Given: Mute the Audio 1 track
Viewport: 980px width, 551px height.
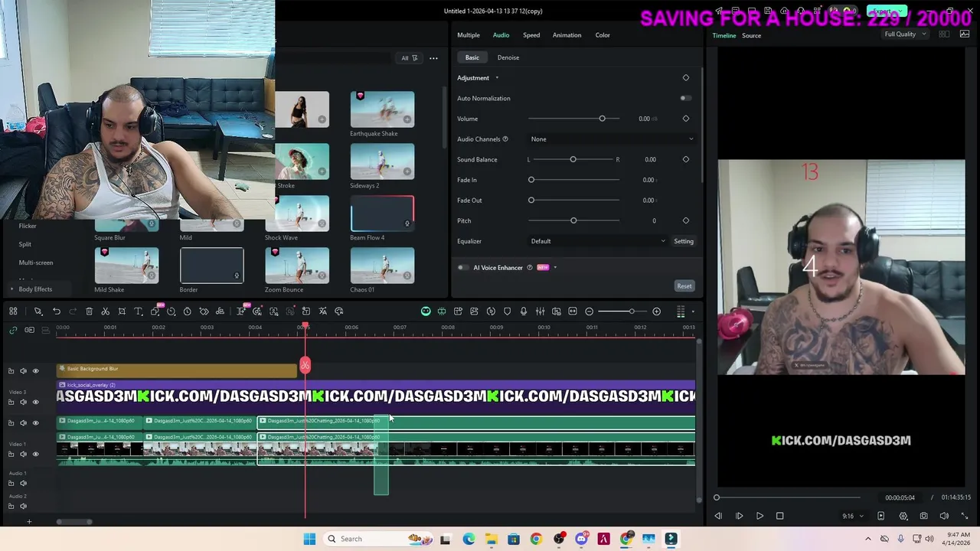Looking at the screenshot, I should click(23, 483).
